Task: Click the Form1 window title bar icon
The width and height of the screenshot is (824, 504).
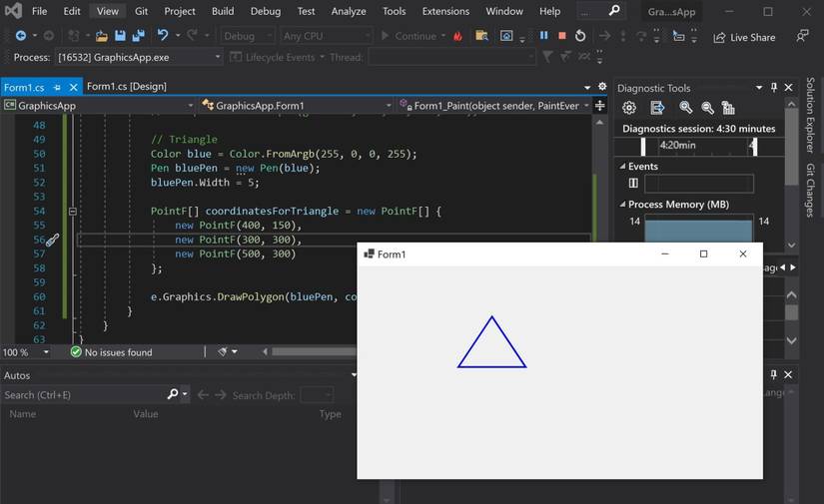Action: (x=369, y=254)
